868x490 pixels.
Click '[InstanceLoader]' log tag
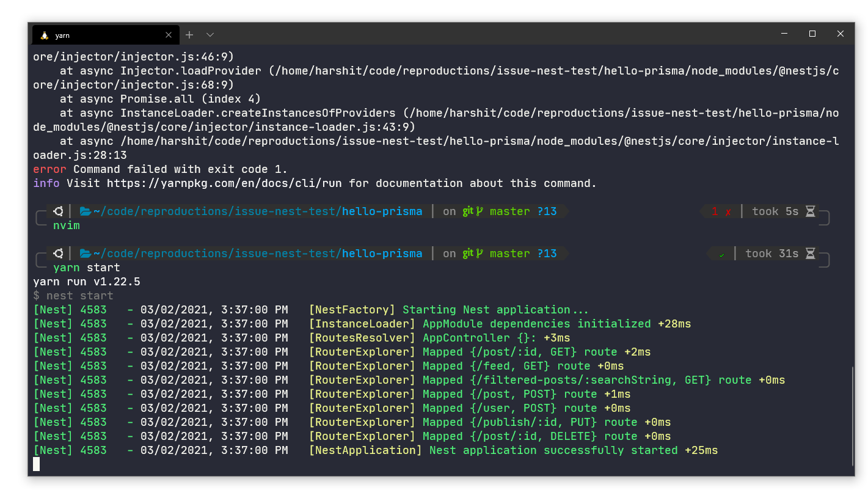tap(362, 324)
